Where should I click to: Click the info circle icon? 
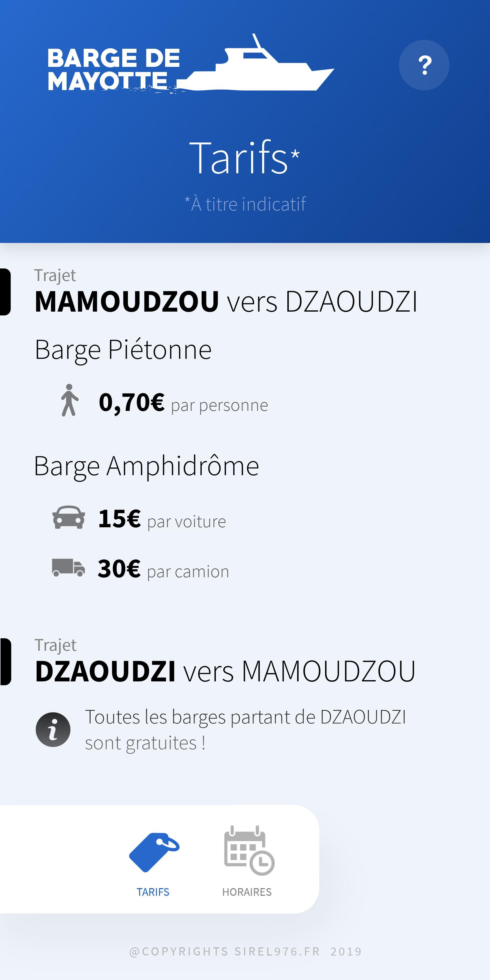pyautogui.click(x=53, y=729)
